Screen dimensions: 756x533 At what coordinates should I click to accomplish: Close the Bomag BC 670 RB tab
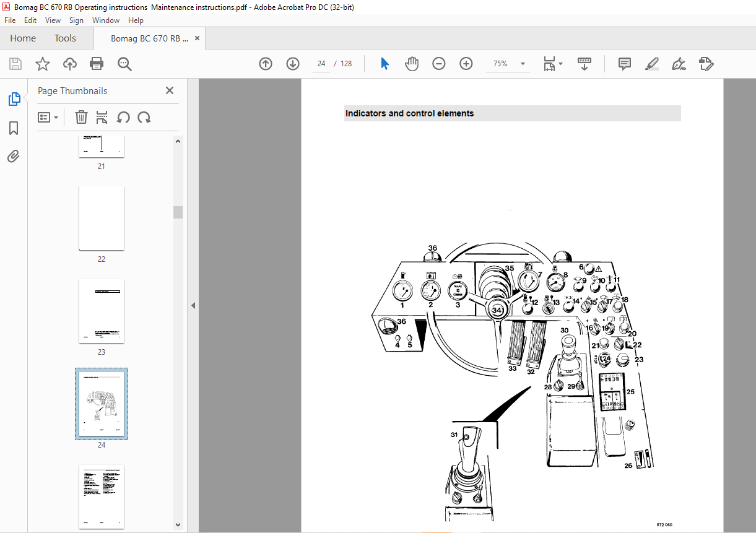(x=198, y=38)
